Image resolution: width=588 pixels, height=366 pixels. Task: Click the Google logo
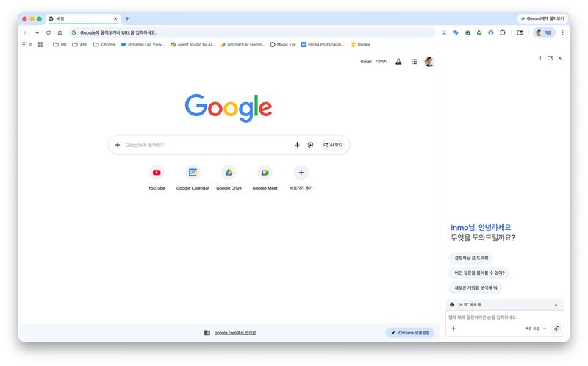tap(229, 107)
